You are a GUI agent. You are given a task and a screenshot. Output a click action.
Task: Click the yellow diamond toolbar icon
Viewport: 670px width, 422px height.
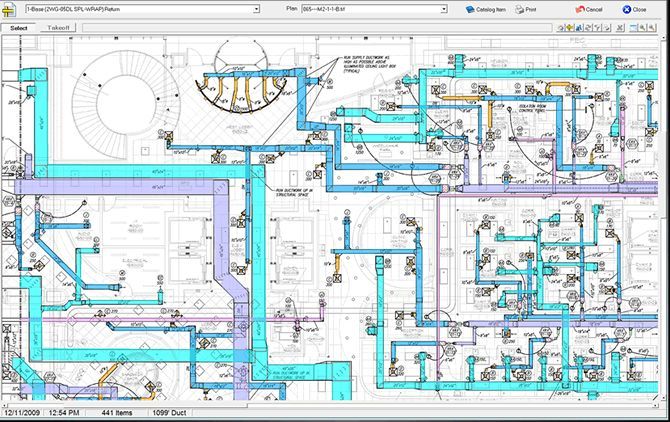tap(570, 28)
